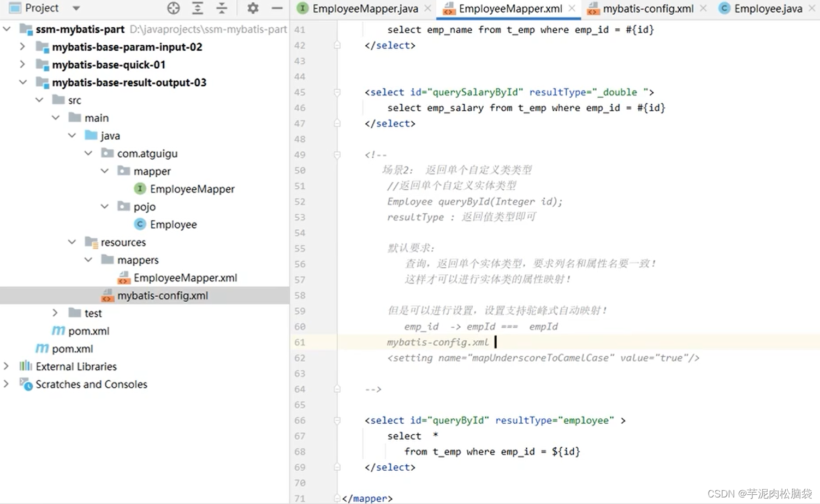This screenshot has height=504, width=820.
Task: Click the resources folder icon
Action: [x=91, y=242]
